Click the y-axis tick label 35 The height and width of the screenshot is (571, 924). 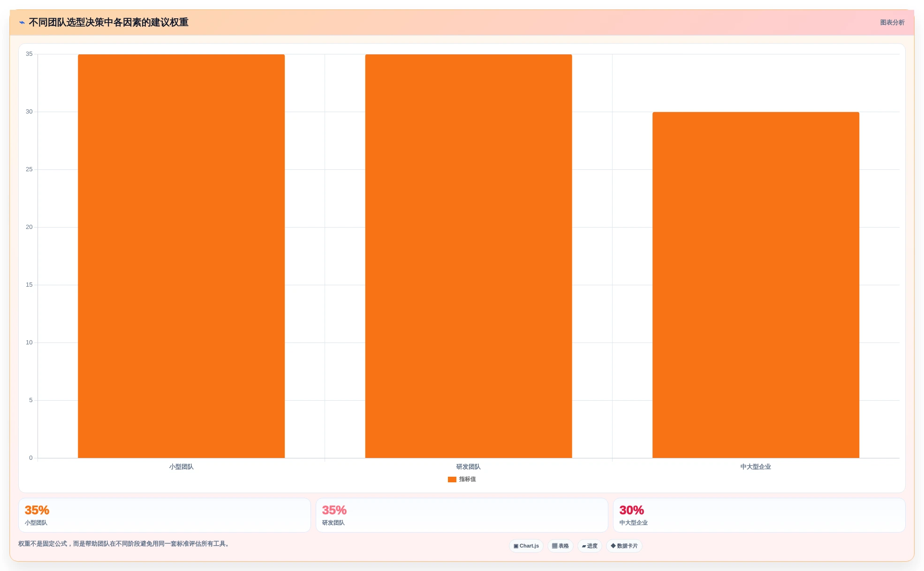tap(29, 54)
